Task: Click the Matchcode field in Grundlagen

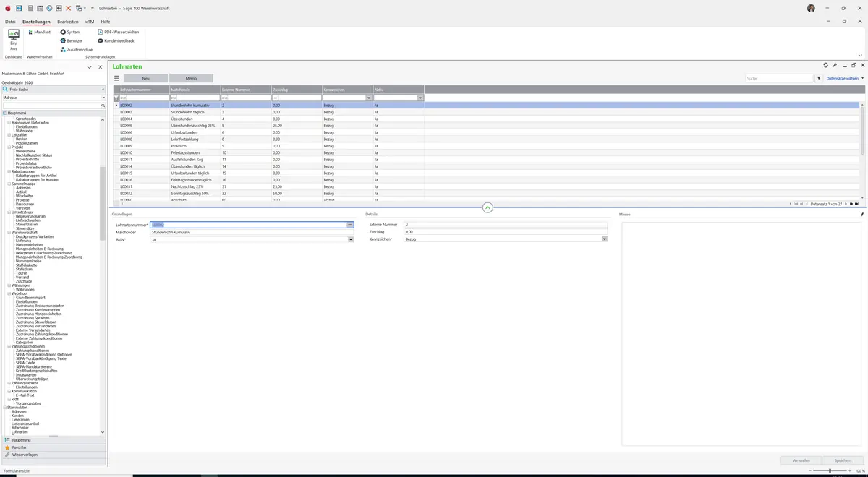Action: pos(252,232)
